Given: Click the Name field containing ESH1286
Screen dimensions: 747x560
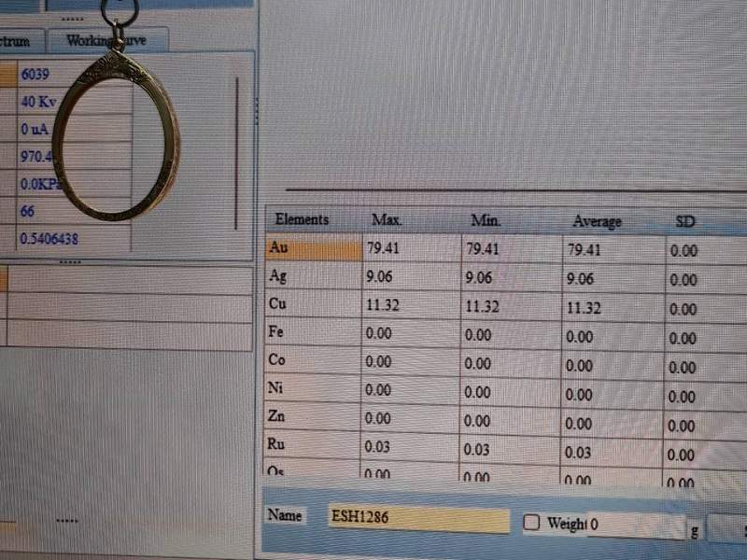Looking at the screenshot, I should coord(418,518).
